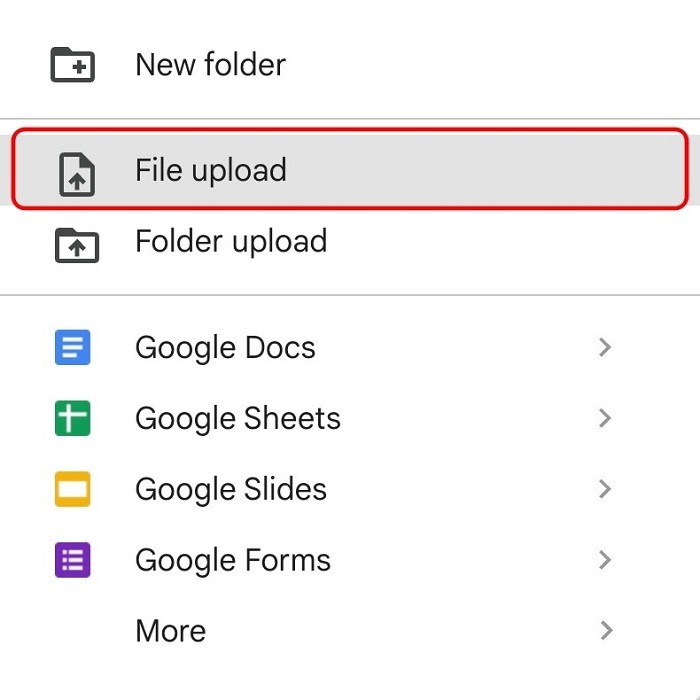Image resolution: width=700 pixels, height=700 pixels.
Task: Expand the Google Sheets submenu arrow
Action: tap(604, 419)
